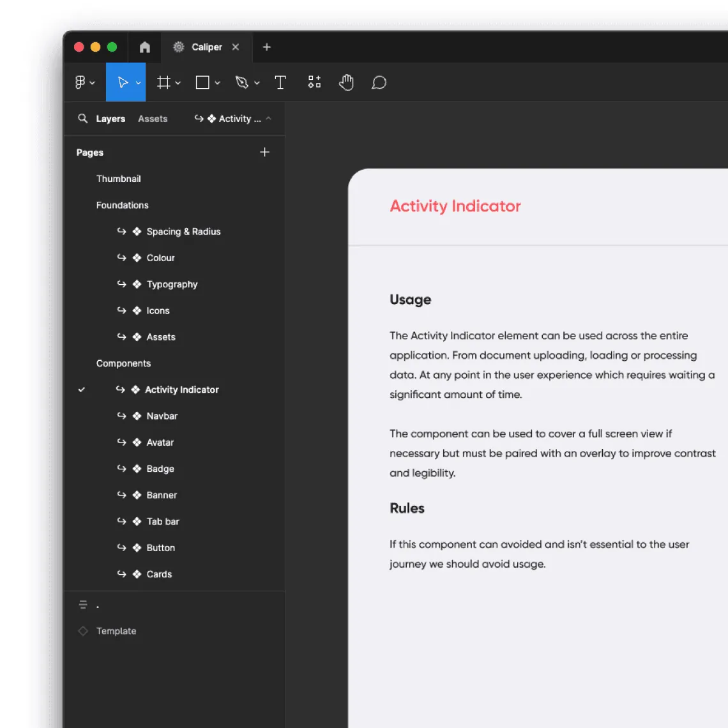The image size is (728, 728).
Task: Select the Pen tool
Action: 241,82
